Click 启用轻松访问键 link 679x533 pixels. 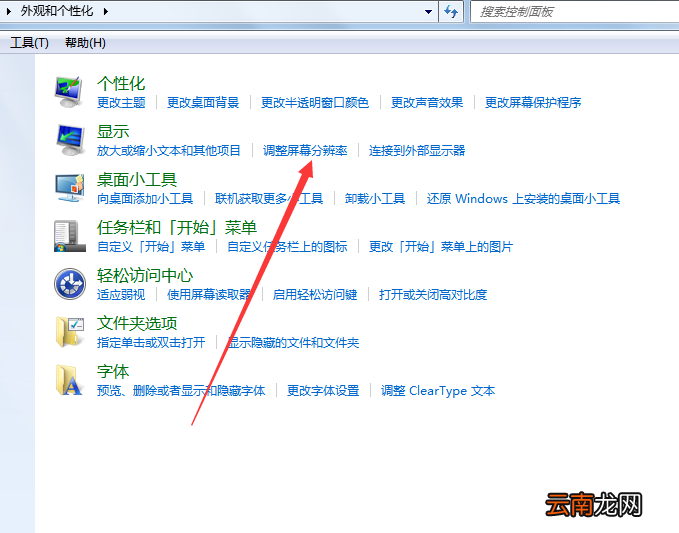point(315,295)
